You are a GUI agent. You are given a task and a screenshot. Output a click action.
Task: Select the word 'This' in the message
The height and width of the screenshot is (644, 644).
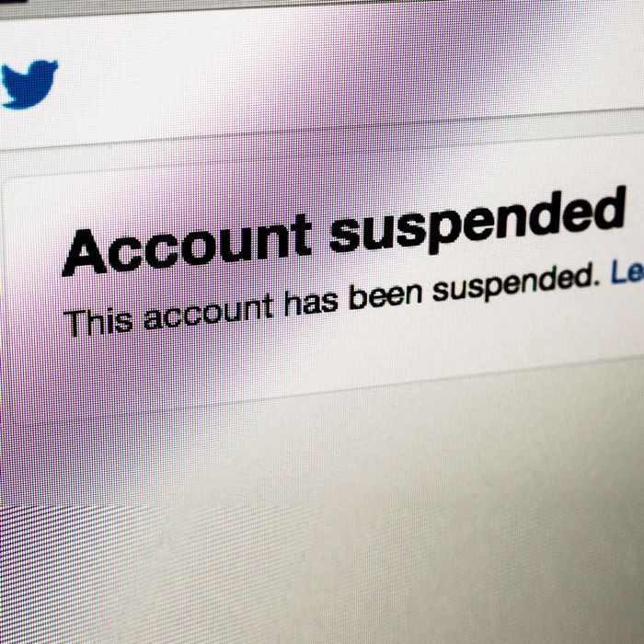coord(98,321)
